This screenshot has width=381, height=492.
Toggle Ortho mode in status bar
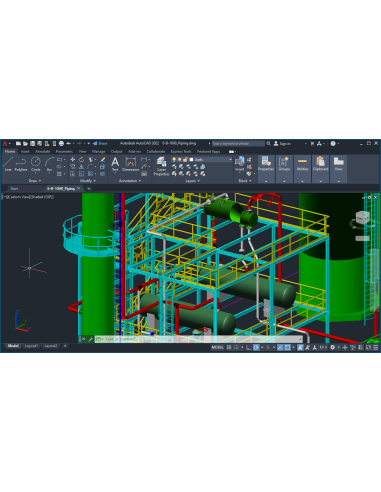tap(249, 347)
